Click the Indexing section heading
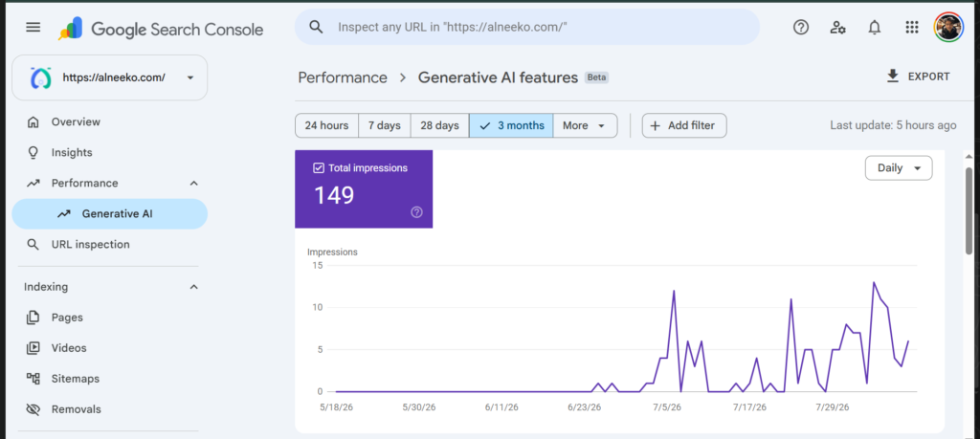The width and height of the screenshot is (980, 439). [46, 287]
